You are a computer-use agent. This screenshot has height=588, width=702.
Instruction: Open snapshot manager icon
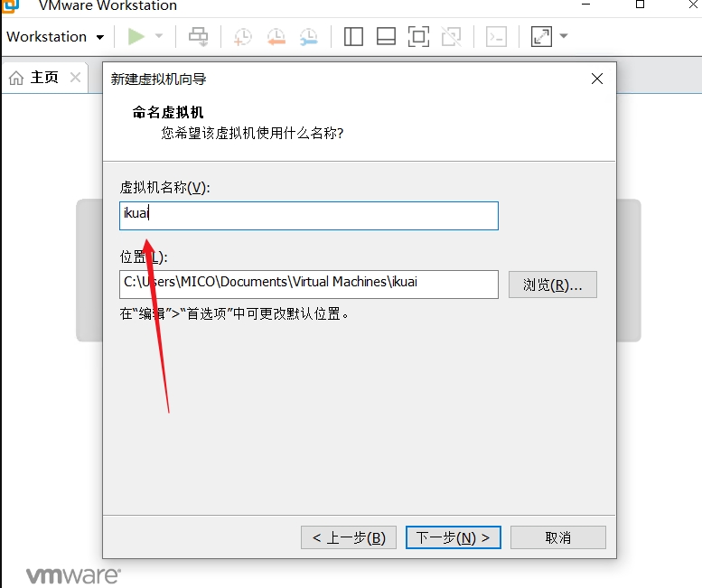[309, 37]
